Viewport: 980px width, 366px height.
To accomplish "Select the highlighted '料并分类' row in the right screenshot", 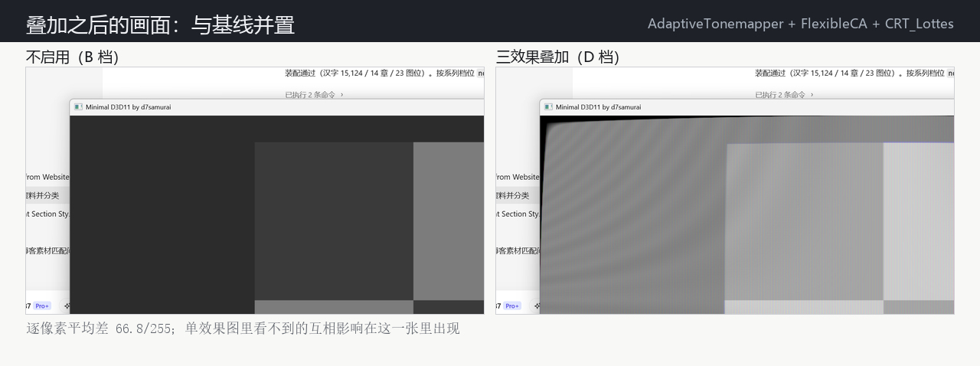I will click(x=518, y=195).
